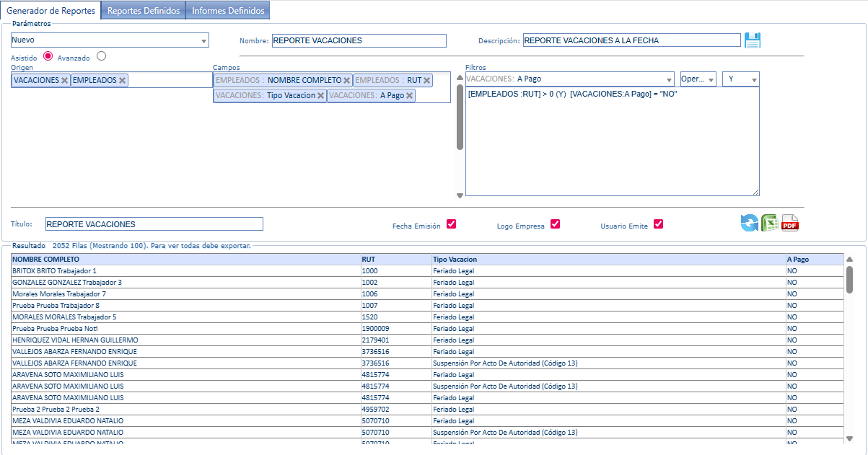
Task: Uncheck the Fecha Emisión checkbox
Action: (452, 224)
